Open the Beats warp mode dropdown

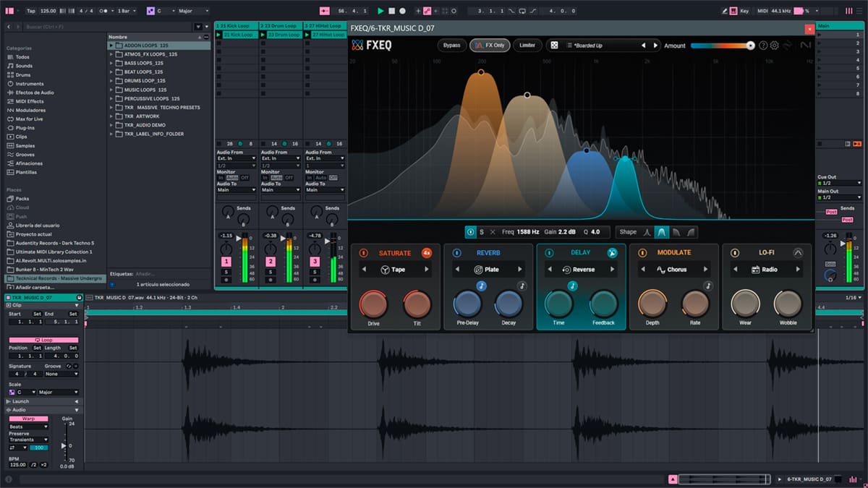[x=29, y=427]
